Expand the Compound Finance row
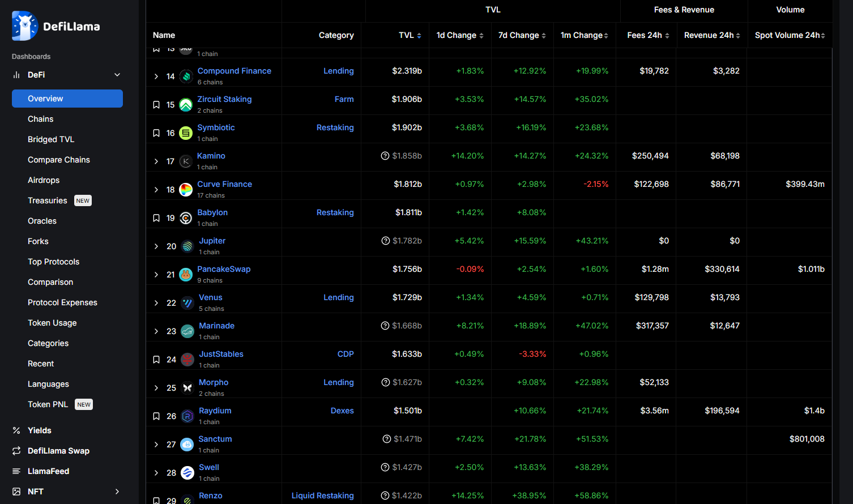 coord(156,76)
